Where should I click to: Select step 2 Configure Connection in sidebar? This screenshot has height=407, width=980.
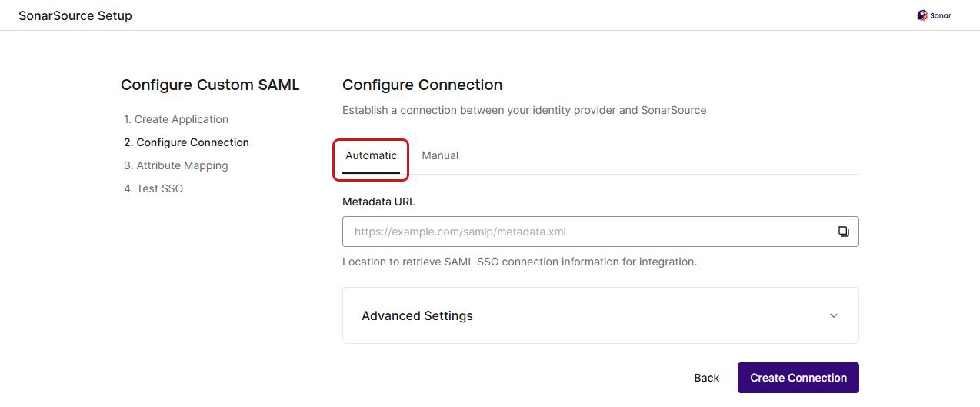pos(186,142)
